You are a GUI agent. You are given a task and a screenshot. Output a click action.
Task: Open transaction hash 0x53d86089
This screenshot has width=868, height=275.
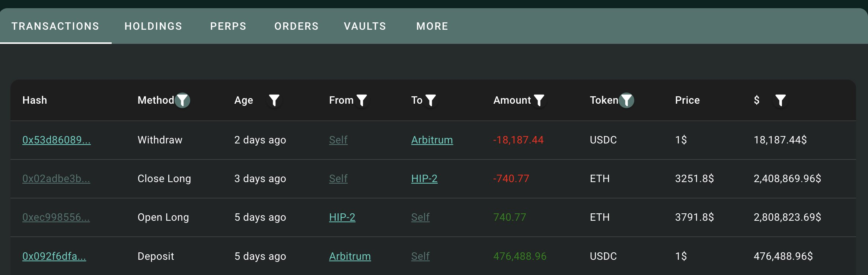tap(57, 140)
